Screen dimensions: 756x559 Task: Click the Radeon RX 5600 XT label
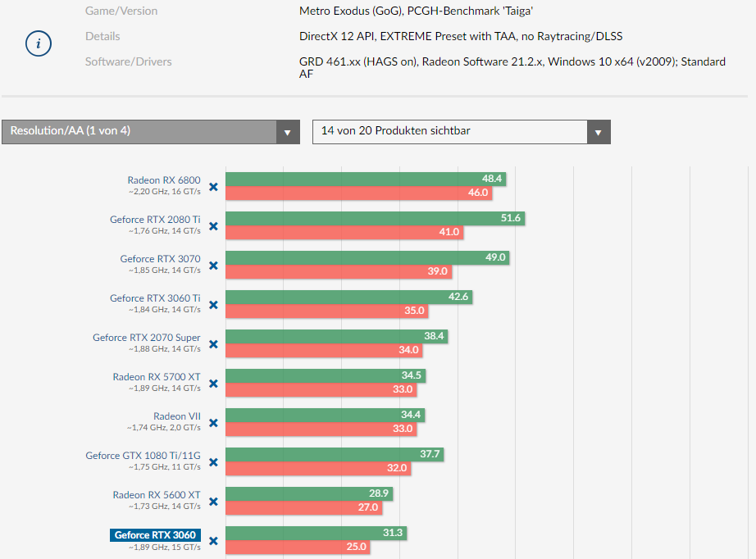(x=157, y=495)
